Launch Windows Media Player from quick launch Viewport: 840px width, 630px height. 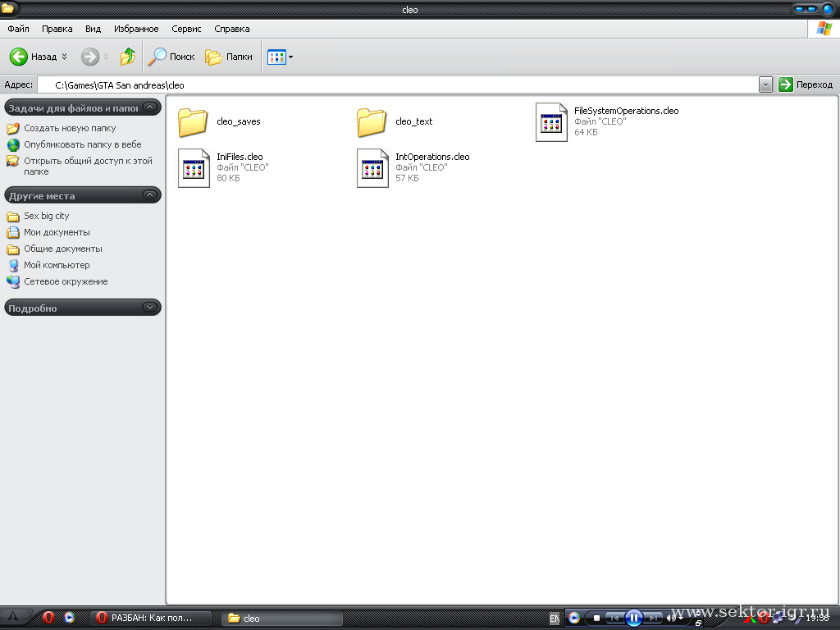point(69,618)
